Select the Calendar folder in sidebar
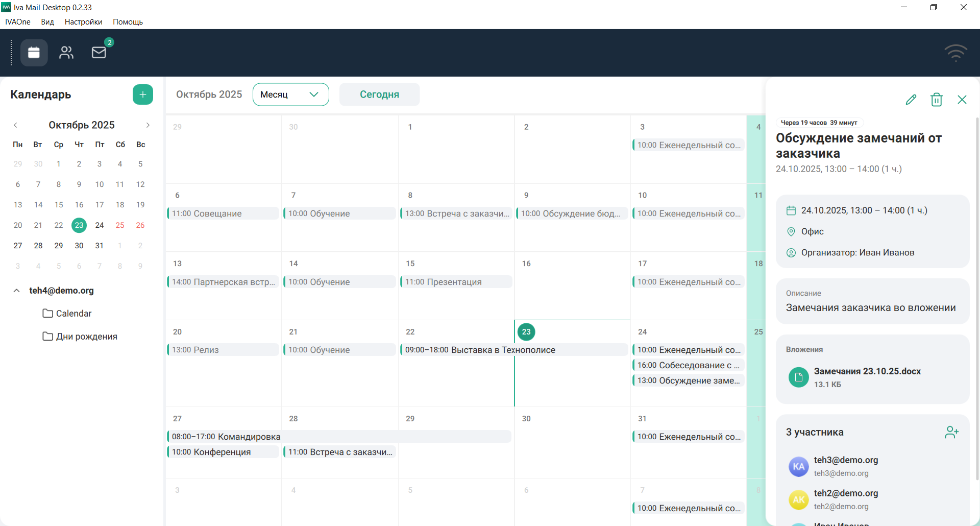 click(x=73, y=314)
